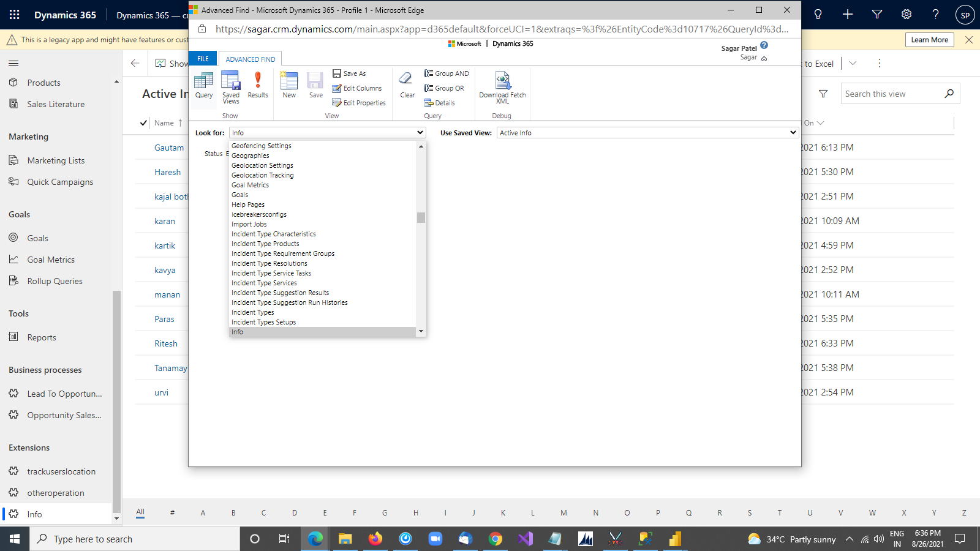Click the plus quick create icon

(848, 15)
